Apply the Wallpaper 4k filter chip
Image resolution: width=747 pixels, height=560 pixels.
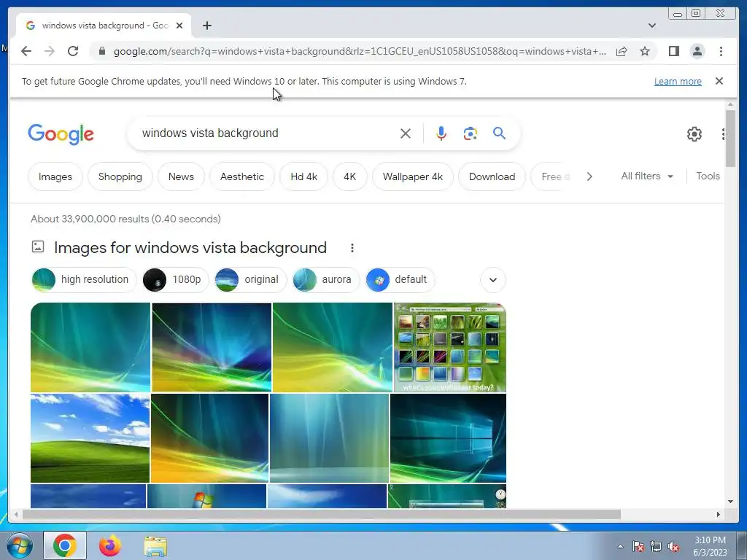click(x=413, y=176)
